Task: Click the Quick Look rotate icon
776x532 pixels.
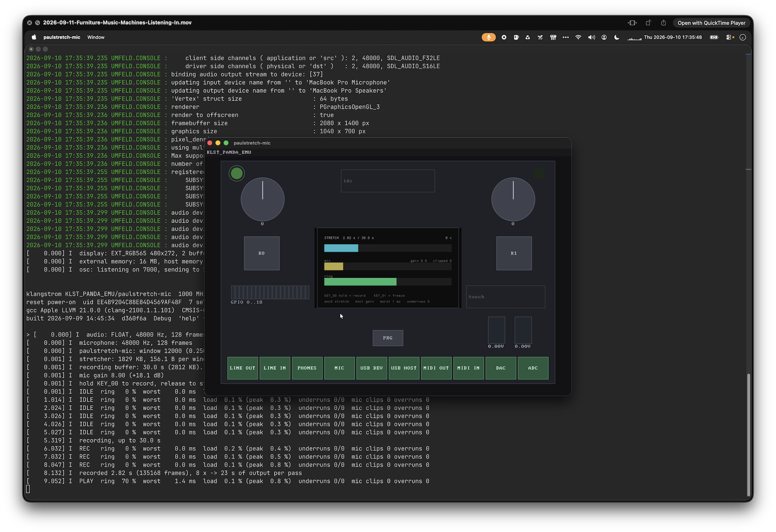Action: pyautogui.click(x=648, y=23)
